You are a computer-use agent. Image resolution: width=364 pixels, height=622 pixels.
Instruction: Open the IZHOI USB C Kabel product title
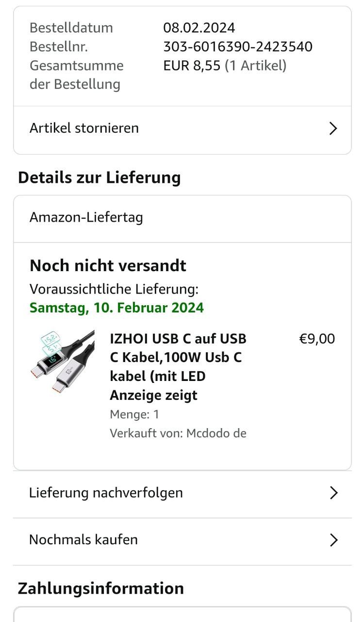tap(178, 367)
